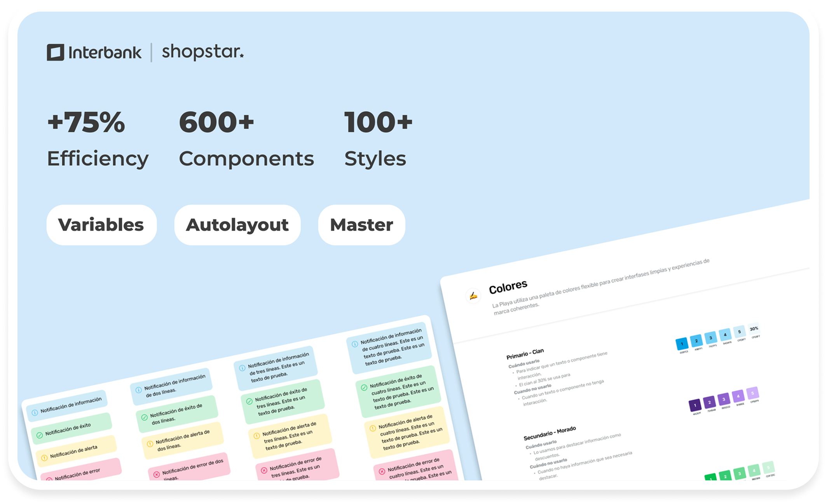Select the Variables pill

(x=101, y=225)
